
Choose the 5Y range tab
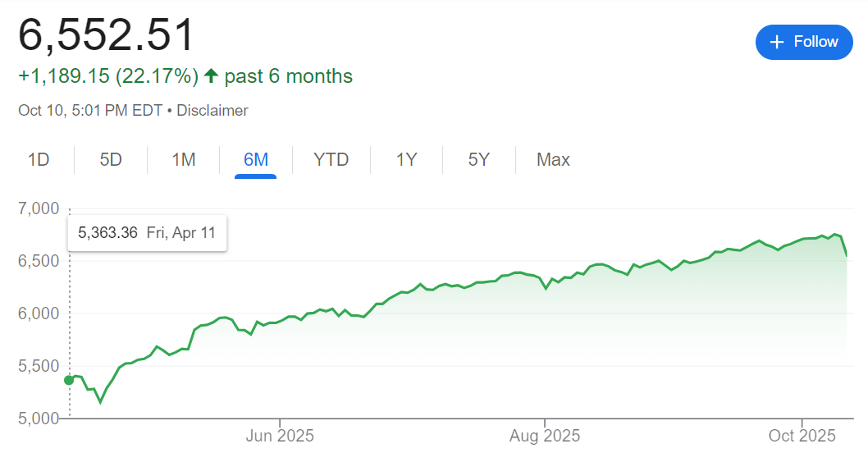(x=479, y=159)
